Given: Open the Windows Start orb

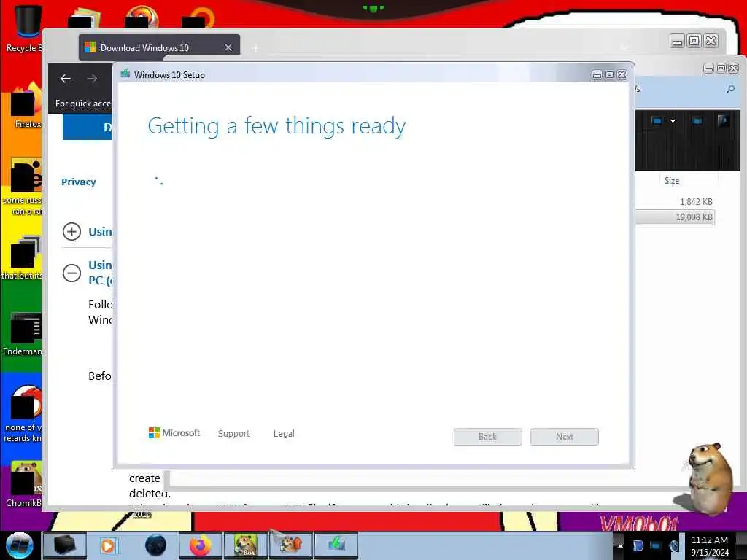Looking at the screenshot, I should (19, 545).
